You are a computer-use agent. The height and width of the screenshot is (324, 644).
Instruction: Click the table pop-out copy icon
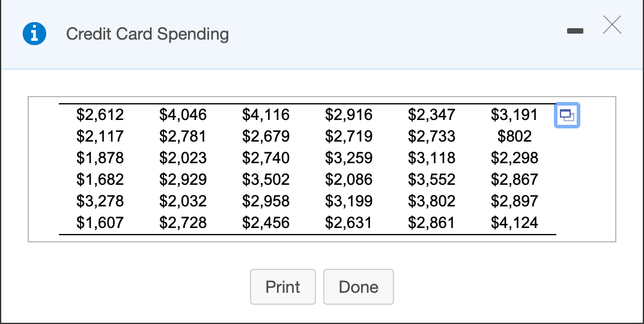pyautogui.click(x=567, y=115)
